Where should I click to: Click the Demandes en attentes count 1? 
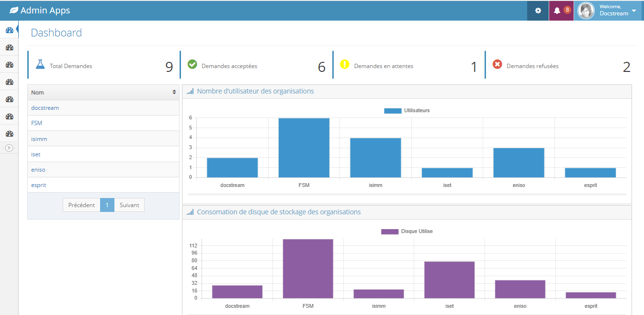click(474, 67)
